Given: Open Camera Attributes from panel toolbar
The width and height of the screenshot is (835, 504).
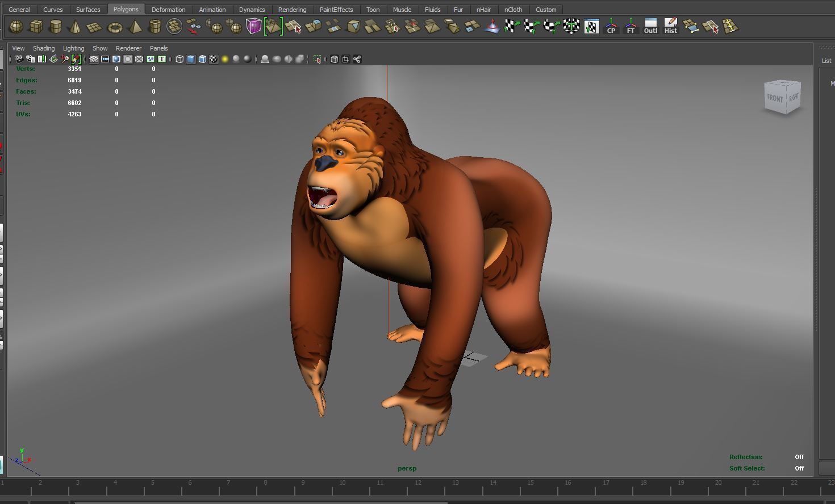Looking at the screenshot, I should [30, 59].
